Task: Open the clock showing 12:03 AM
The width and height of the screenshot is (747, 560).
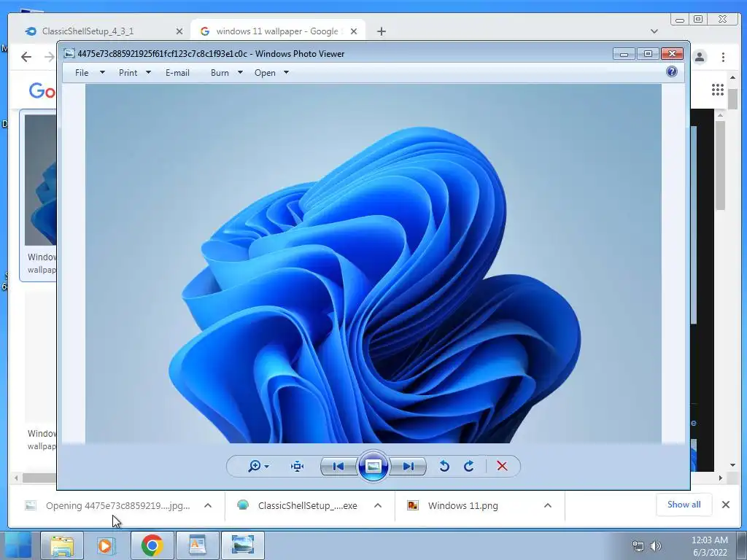Action: (x=709, y=546)
